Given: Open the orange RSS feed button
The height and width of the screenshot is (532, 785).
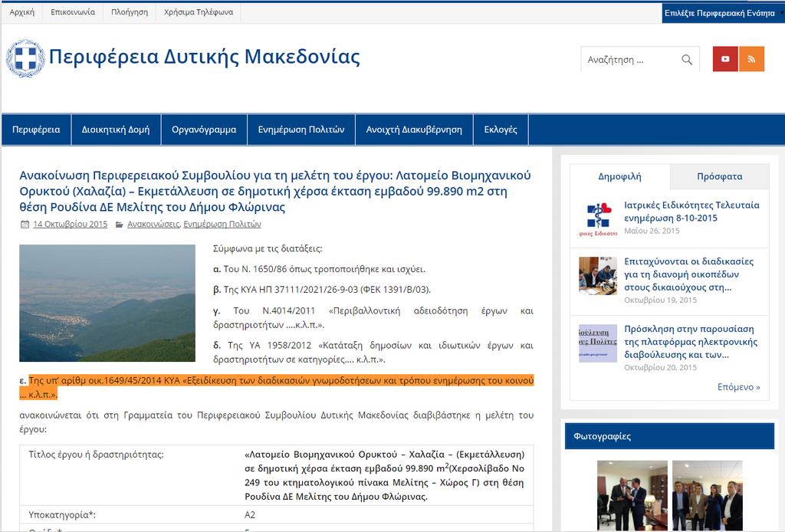Looking at the screenshot, I should coord(751,59).
